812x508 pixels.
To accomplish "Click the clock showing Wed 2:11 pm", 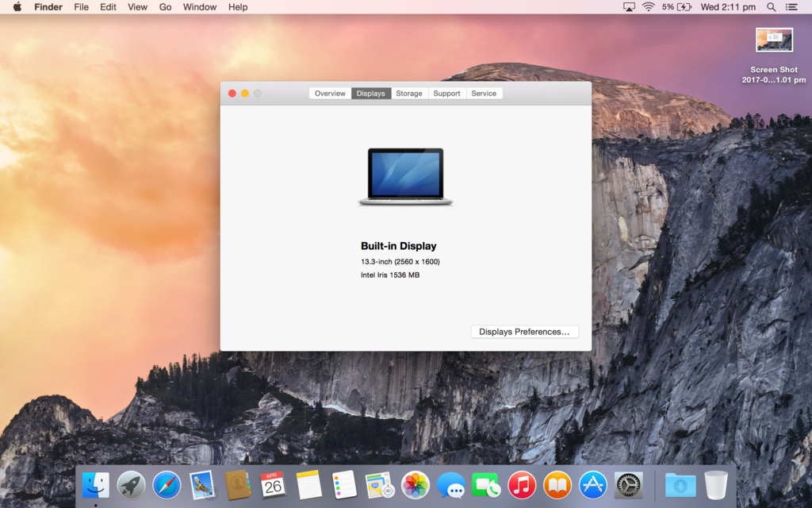I will (x=728, y=6).
